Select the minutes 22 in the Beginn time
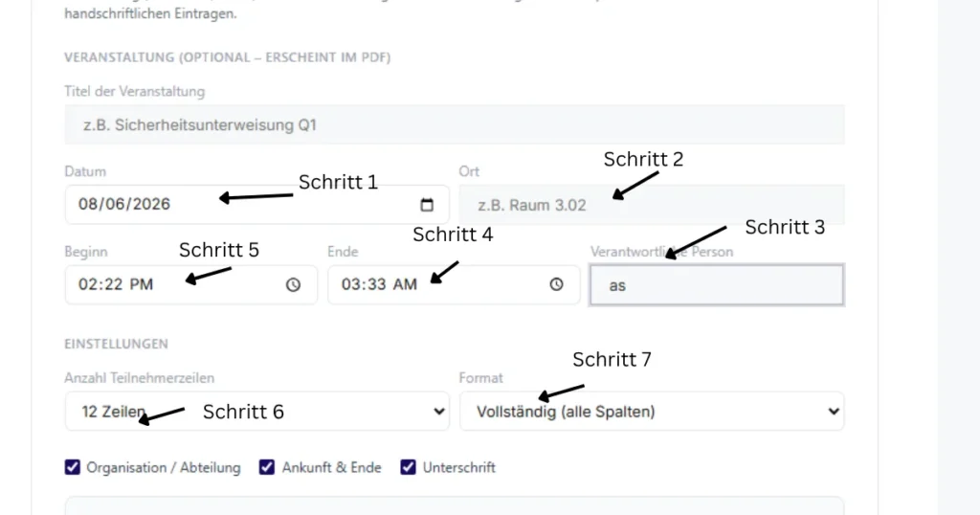980x515 pixels. 113,284
